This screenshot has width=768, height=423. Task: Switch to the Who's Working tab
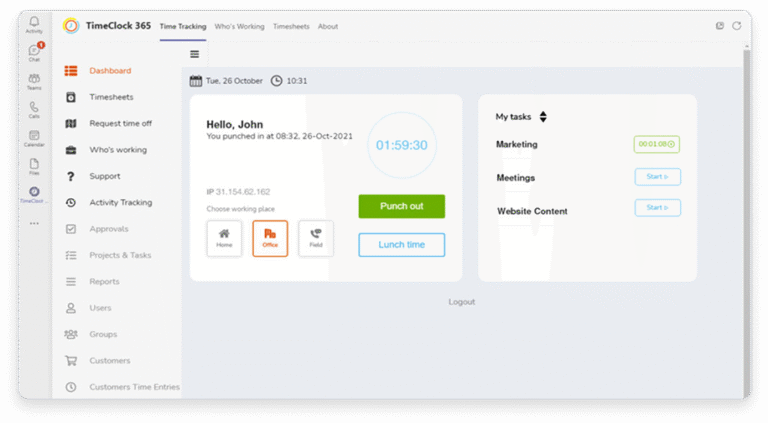[240, 26]
